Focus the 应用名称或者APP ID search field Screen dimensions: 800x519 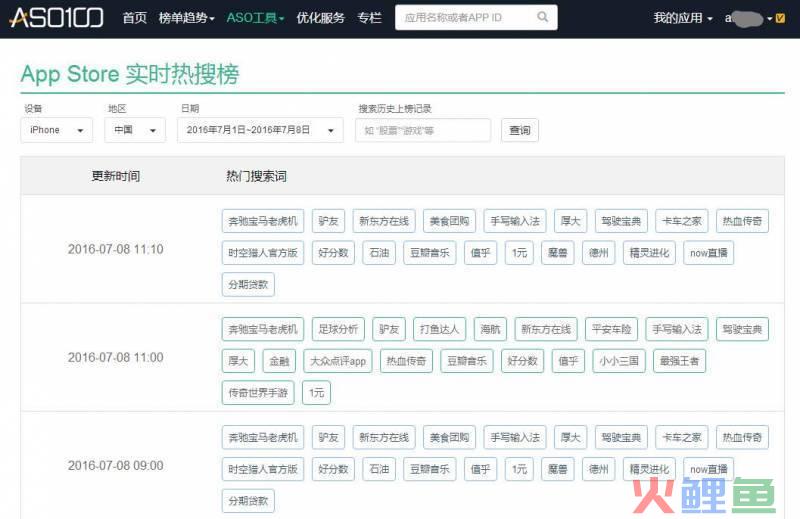[x=476, y=17]
